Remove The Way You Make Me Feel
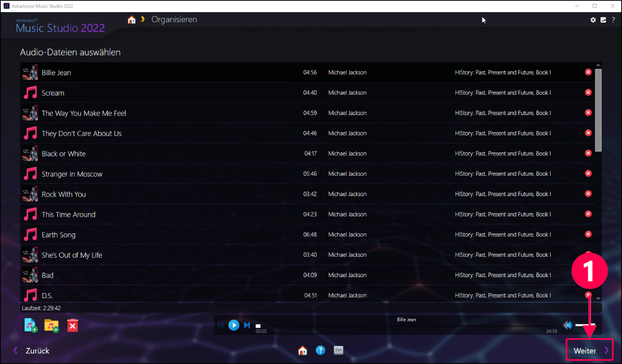This screenshot has width=622, height=364. 588,113
